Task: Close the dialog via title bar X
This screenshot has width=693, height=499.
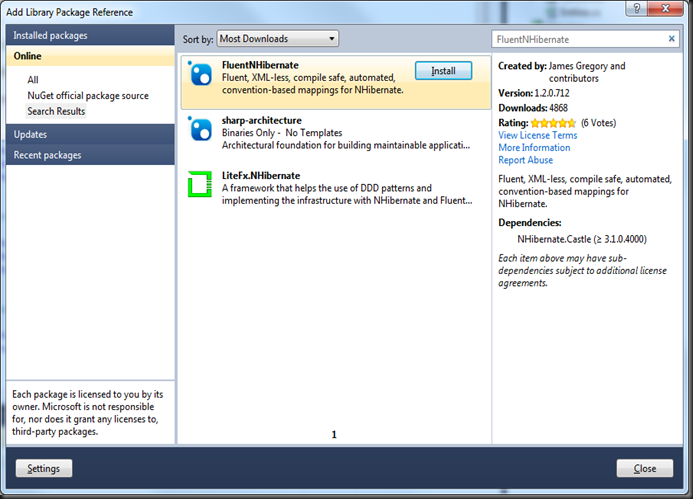Action: (x=665, y=8)
